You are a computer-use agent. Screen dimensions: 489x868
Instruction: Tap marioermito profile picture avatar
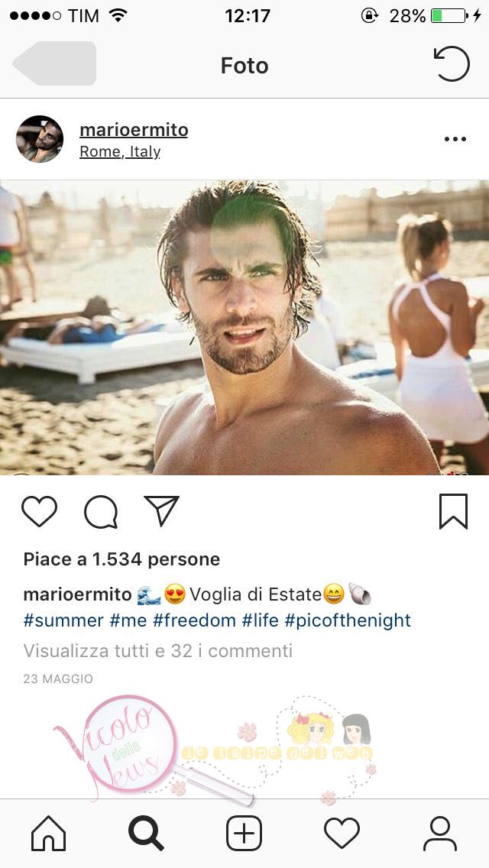(x=39, y=139)
